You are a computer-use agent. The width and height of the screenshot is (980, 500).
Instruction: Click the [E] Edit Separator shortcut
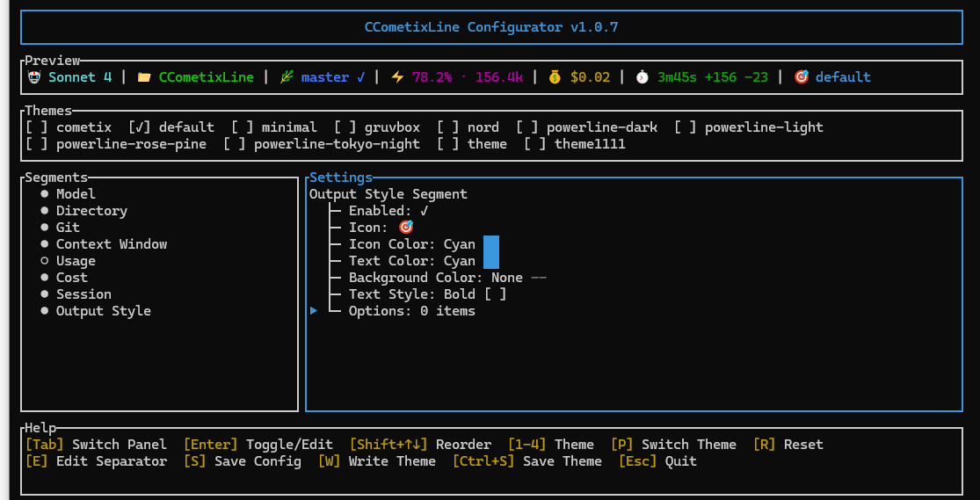(97, 461)
